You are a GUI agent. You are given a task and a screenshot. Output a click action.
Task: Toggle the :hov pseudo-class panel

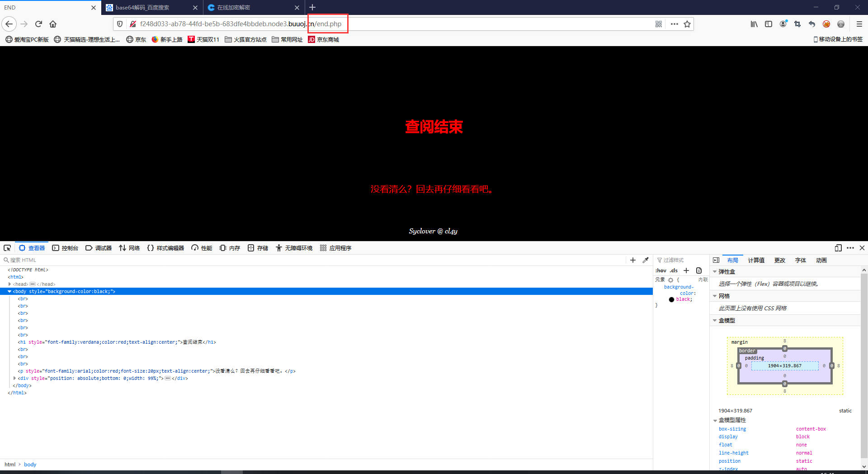pos(661,270)
